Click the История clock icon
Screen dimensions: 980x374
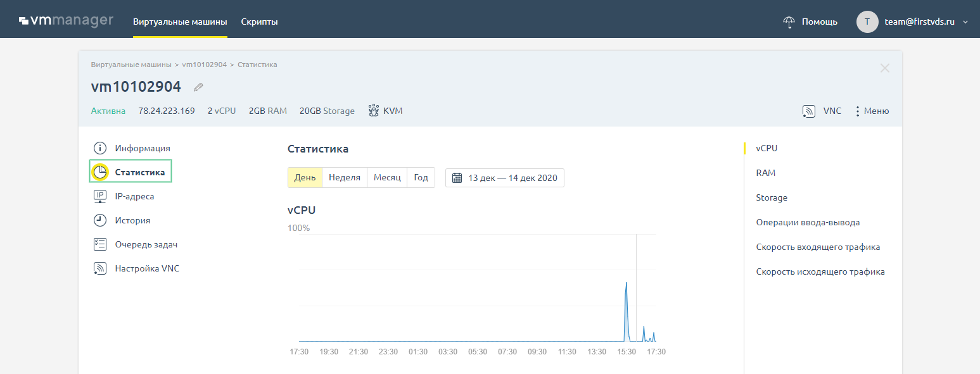click(100, 220)
